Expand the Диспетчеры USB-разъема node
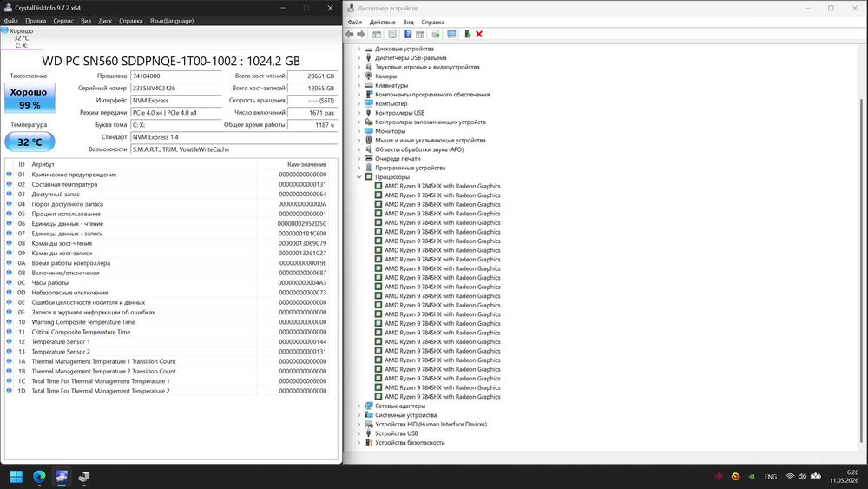 [358, 57]
